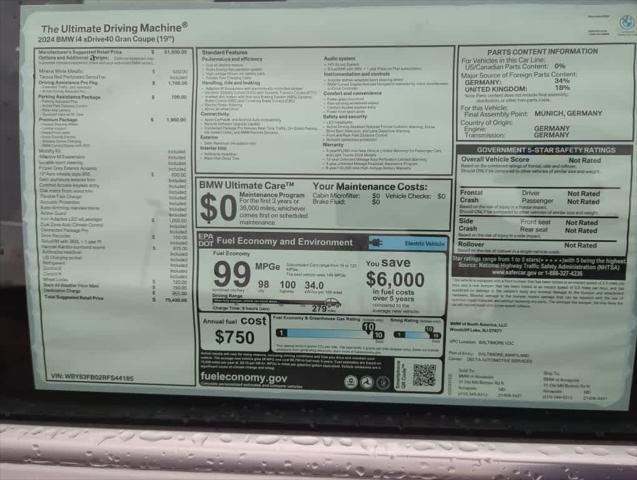Click the '$6,000' fuel savings amount
Image resolution: width=637 pixels, height=480 pixels.
[395, 279]
